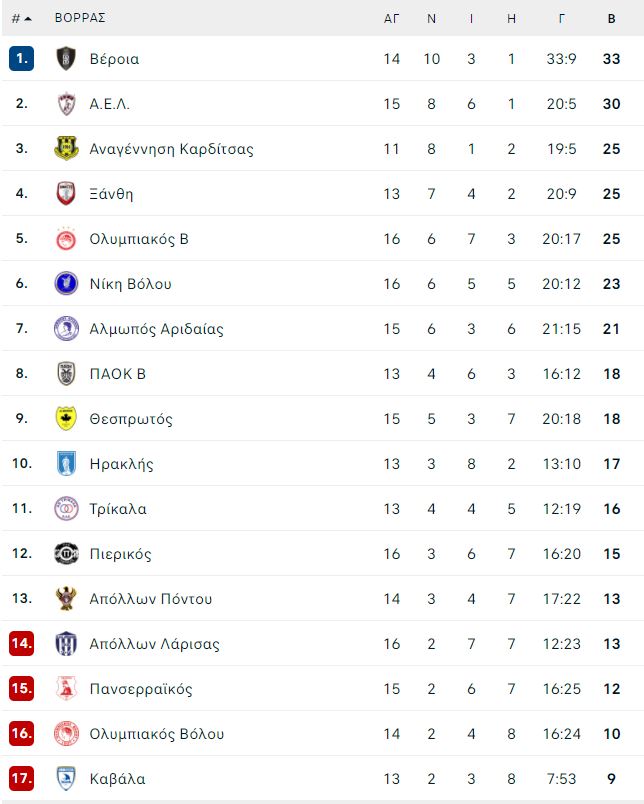The width and height of the screenshot is (644, 804).
Task: Click the Θεσπρωτός yellow crest icon
Action: (66, 419)
